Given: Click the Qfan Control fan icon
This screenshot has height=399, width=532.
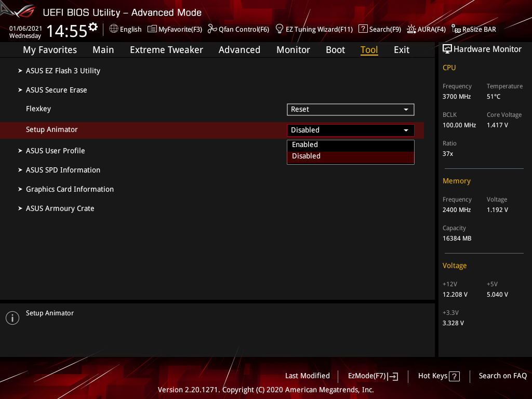Looking at the screenshot, I should tap(212, 29).
